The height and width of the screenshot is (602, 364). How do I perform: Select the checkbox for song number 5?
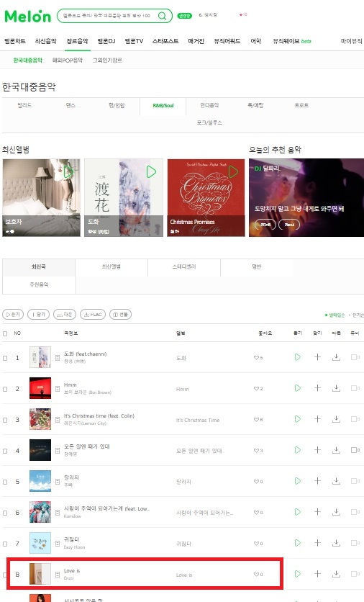[x=5, y=482]
